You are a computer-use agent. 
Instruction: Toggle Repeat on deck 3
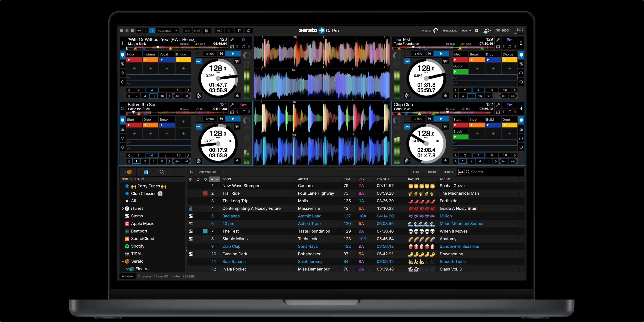pos(184,109)
